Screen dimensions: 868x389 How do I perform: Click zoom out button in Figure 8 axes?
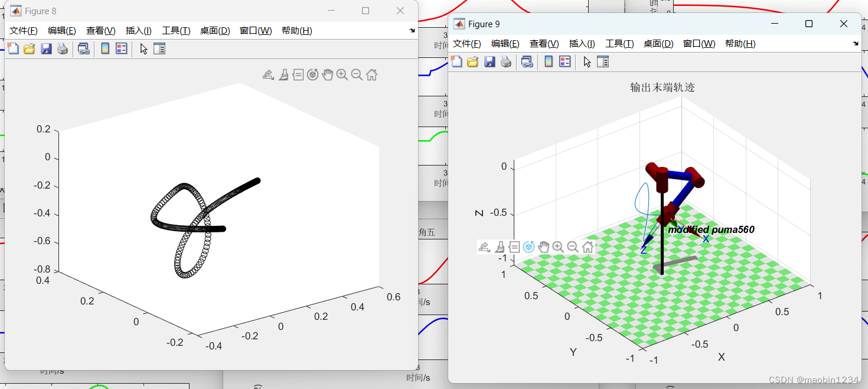coord(357,74)
